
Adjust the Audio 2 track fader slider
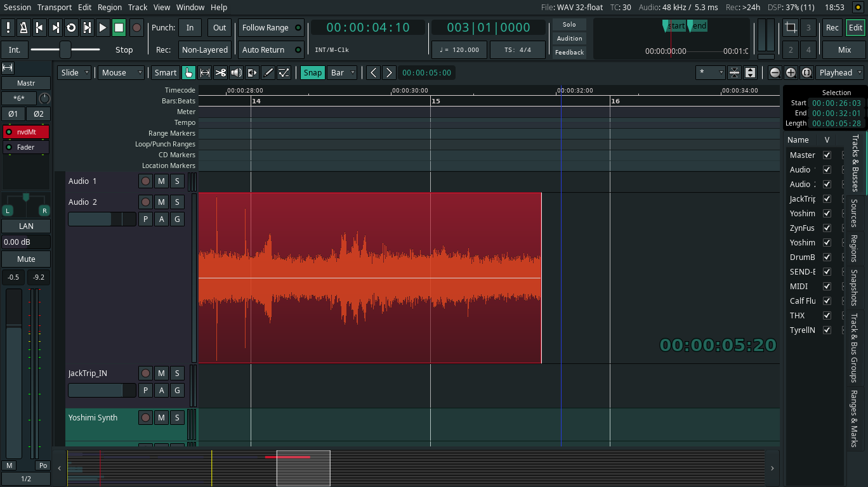click(x=102, y=219)
